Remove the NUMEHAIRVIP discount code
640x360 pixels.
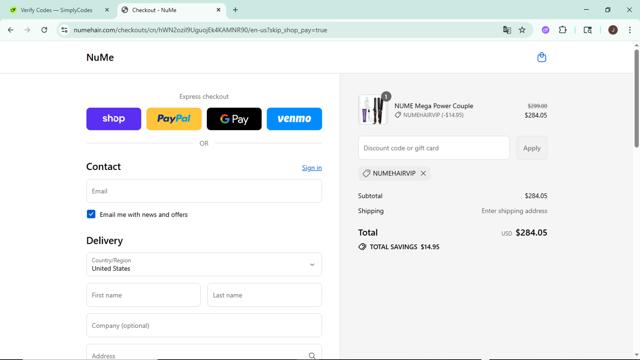pyautogui.click(x=423, y=173)
